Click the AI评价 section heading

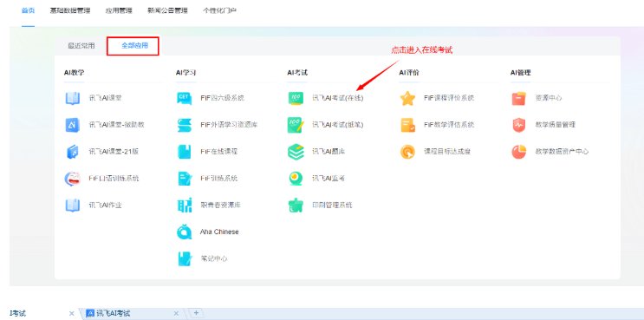point(409,73)
